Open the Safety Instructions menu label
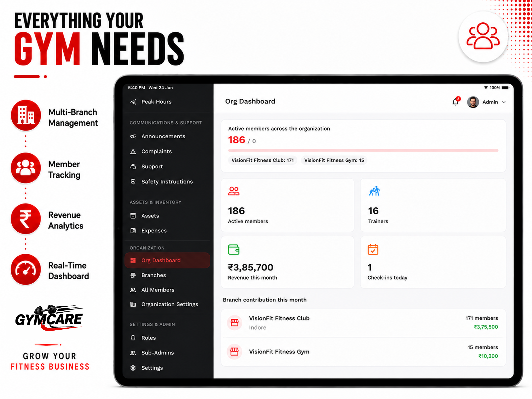The height and width of the screenshot is (399, 532). (167, 182)
